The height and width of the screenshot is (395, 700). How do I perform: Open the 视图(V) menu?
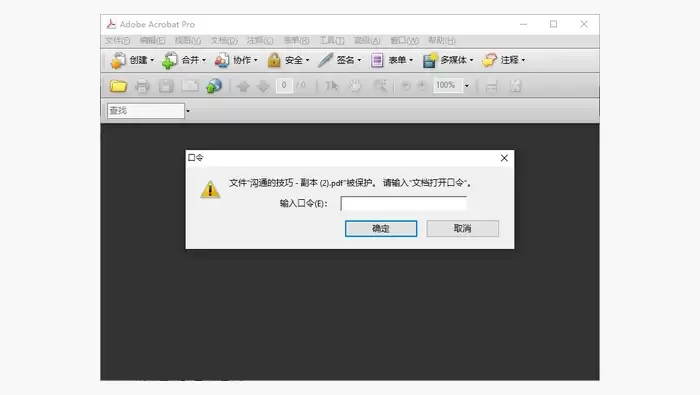point(188,41)
